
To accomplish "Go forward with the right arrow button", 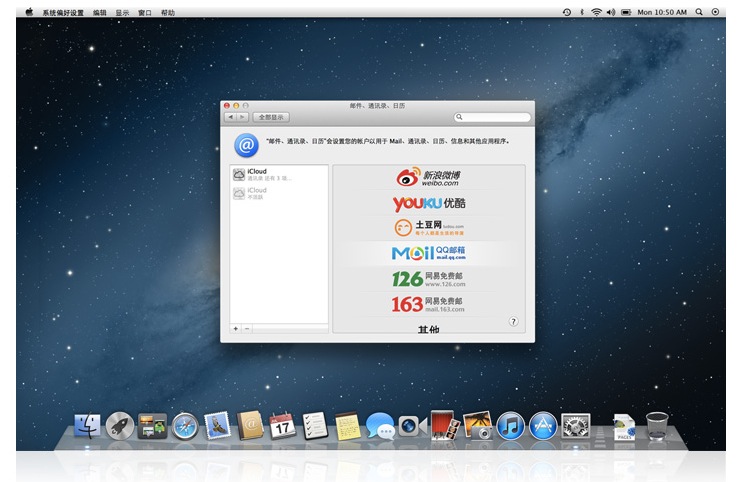I will click(242, 117).
